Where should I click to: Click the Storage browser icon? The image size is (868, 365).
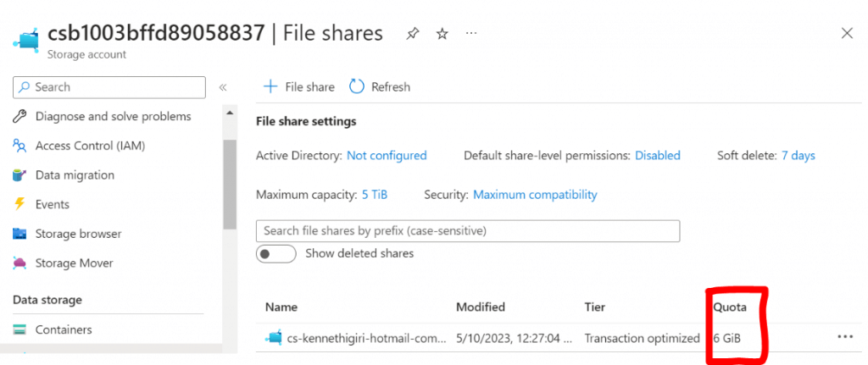[19, 234]
